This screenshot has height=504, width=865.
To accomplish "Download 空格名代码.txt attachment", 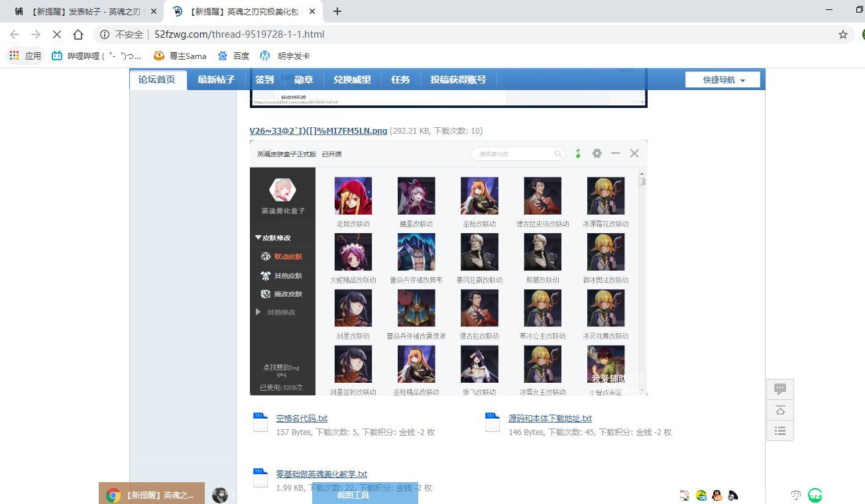I will [302, 418].
